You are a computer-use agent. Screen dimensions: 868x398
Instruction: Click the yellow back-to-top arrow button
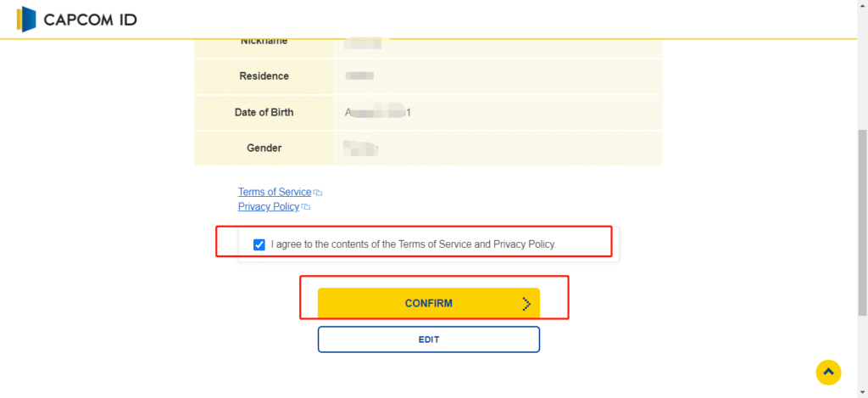click(x=828, y=373)
